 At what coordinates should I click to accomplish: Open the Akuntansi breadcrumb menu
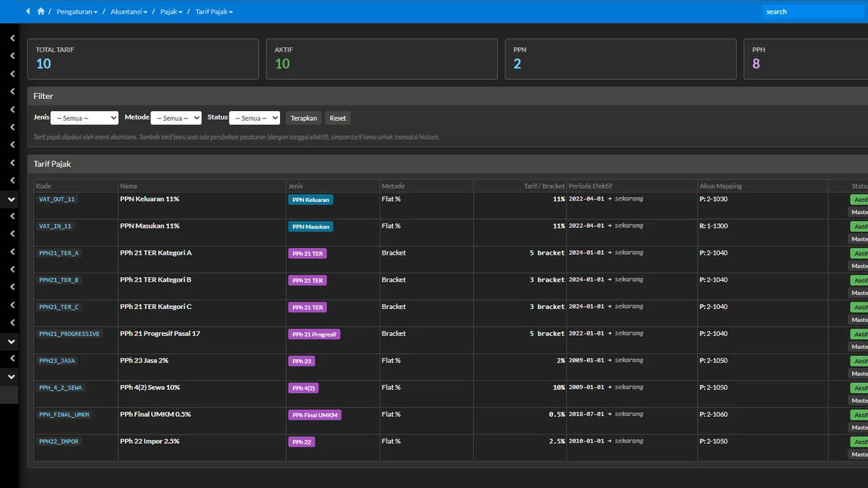point(129,12)
